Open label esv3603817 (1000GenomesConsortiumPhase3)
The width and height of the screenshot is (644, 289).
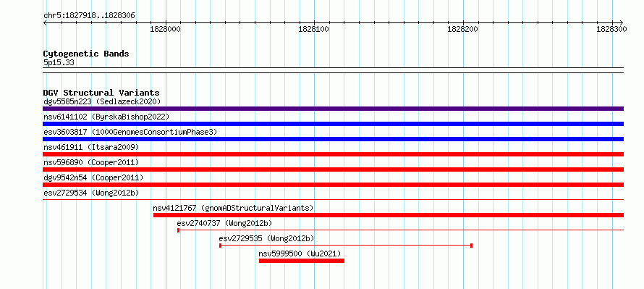coord(130,132)
